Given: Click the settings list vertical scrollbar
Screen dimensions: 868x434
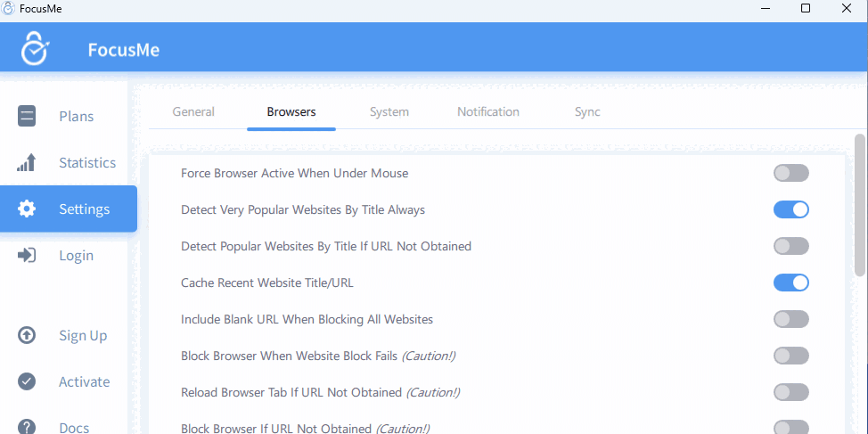Looking at the screenshot, I should click(x=860, y=205).
